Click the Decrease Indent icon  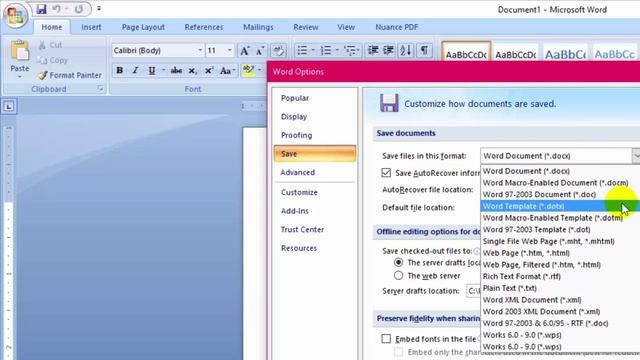(373, 50)
